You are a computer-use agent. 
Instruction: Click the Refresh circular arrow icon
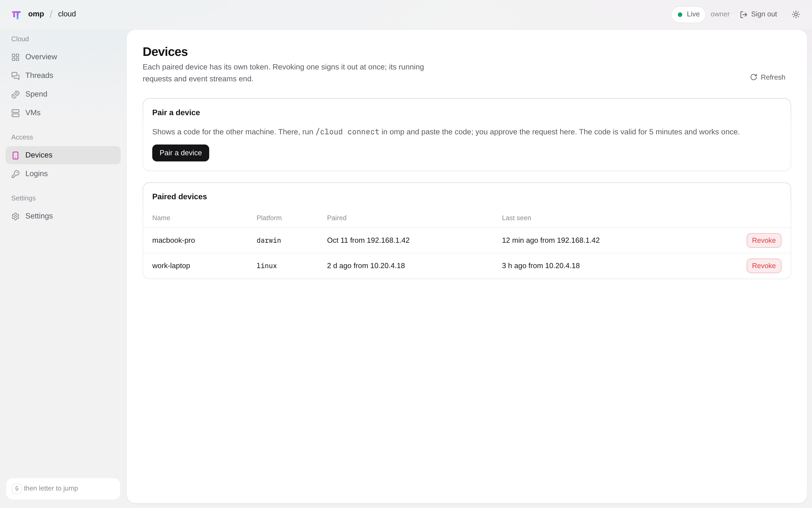click(753, 77)
